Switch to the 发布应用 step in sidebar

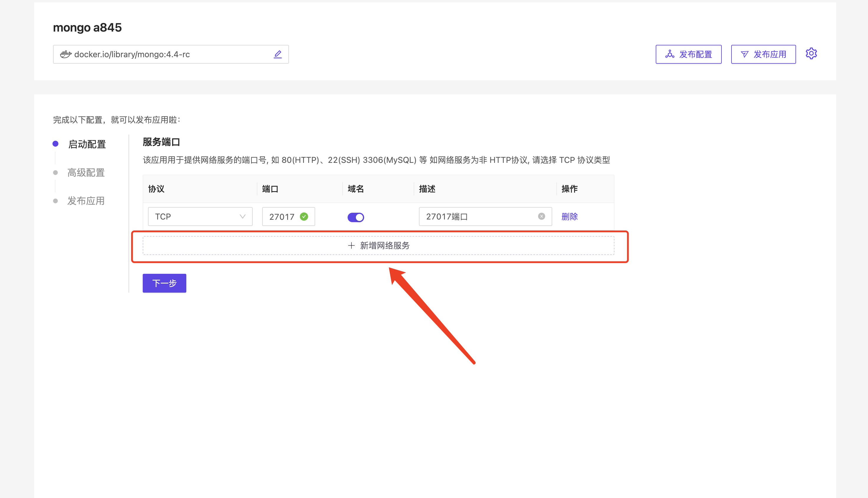[x=86, y=201]
